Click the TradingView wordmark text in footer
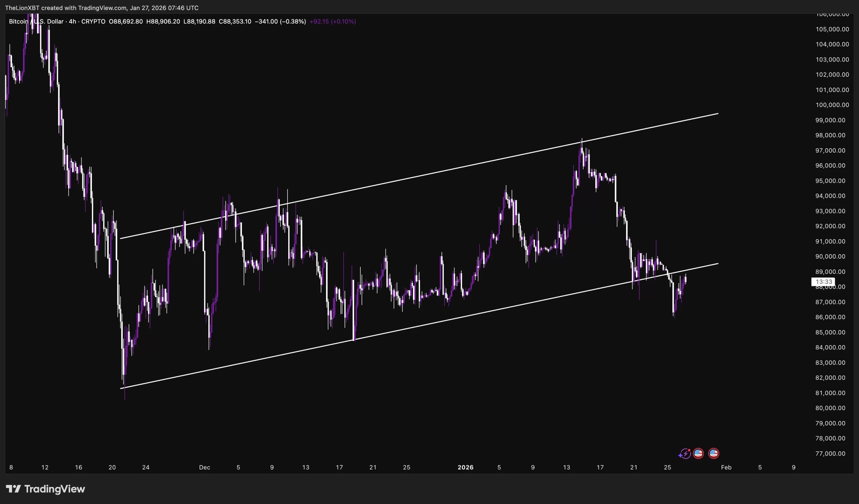Image resolution: width=859 pixels, height=504 pixels. click(55, 489)
